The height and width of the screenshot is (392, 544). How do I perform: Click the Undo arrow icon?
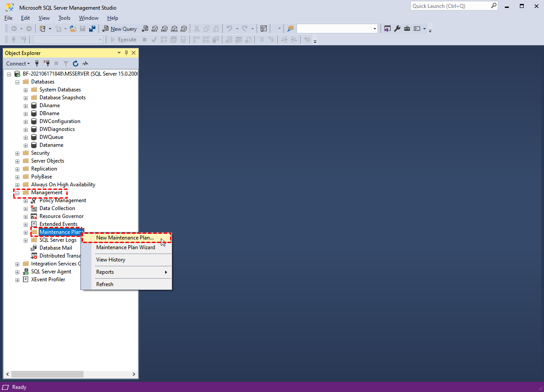(229, 29)
